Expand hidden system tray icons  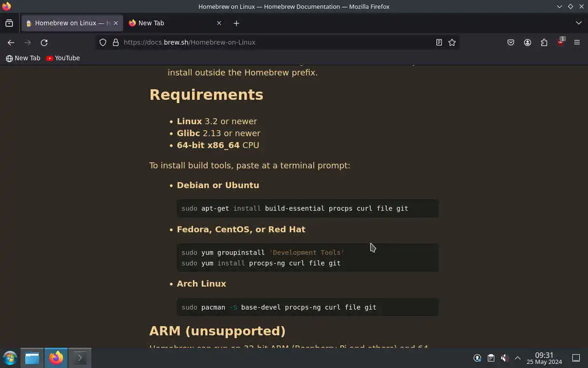click(518, 358)
